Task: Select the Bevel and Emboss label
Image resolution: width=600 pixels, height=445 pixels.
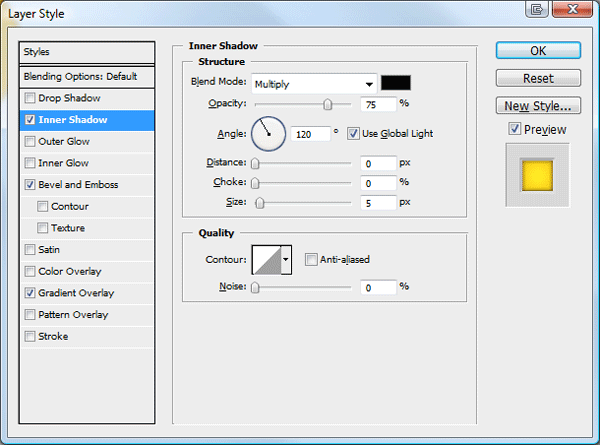Action: pos(78,185)
